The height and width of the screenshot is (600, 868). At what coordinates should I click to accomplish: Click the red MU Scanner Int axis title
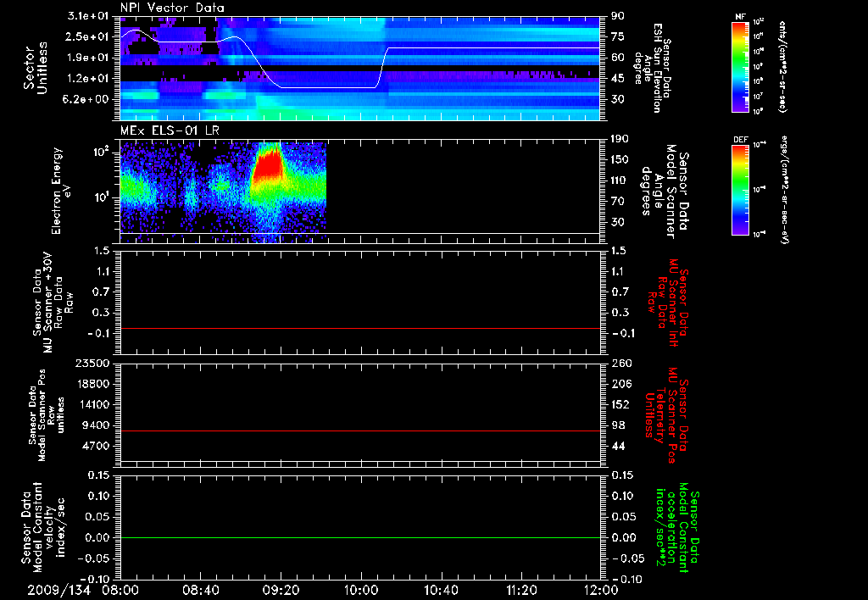click(668, 303)
